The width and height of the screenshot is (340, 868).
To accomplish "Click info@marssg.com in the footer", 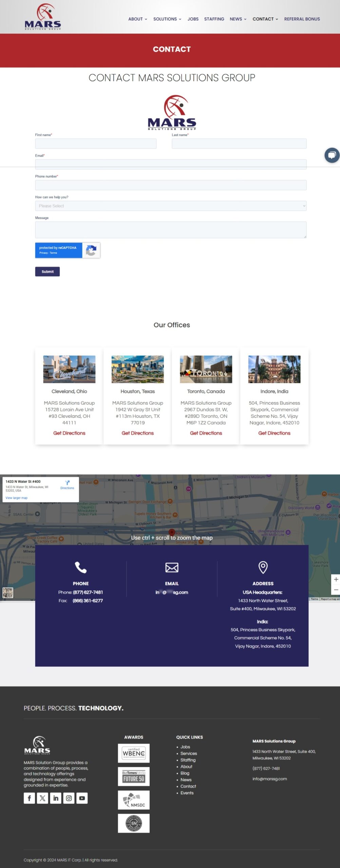I will tap(270, 779).
